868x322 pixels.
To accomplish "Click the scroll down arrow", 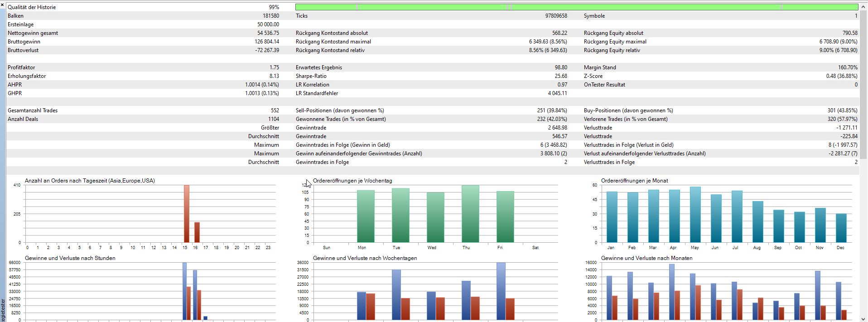I will (x=863, y=318).
